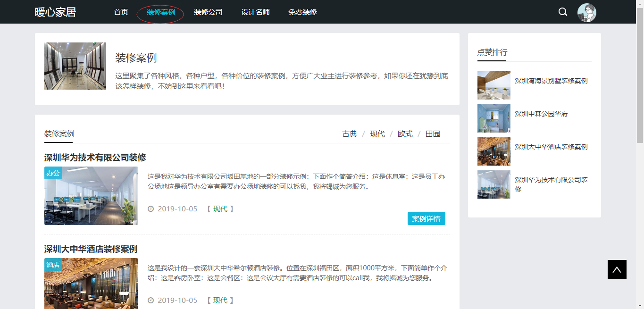The width and height of the screenshot is (644, 309).
Task: Click the 2019-10-05 date on hotel case
Action: click(177, 300)
